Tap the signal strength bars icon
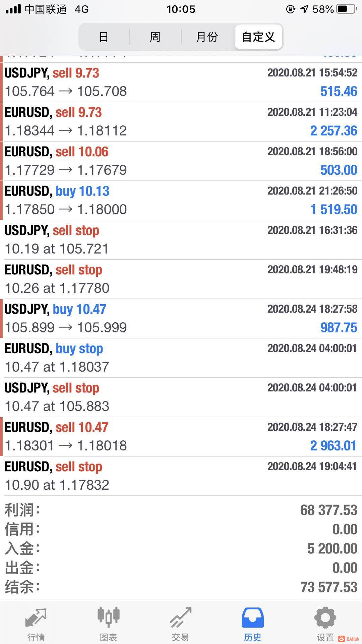 click(13, 9)
